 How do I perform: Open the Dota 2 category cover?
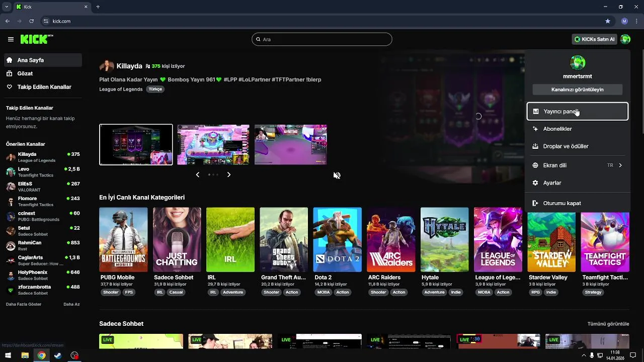(x=337, y=239)
